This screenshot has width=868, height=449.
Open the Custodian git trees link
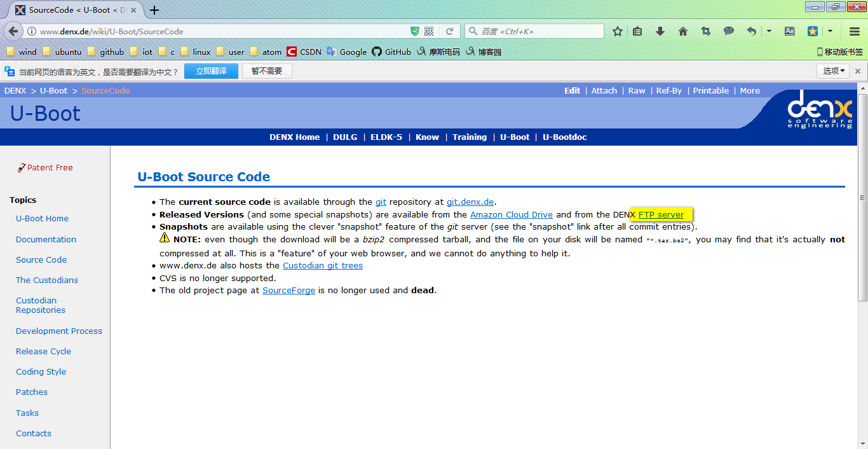[323, 265]
